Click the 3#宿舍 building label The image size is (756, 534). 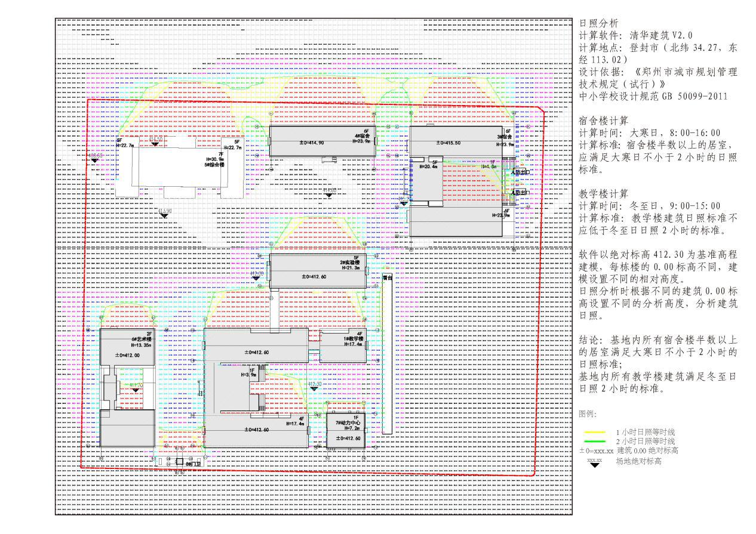(507, 136)
